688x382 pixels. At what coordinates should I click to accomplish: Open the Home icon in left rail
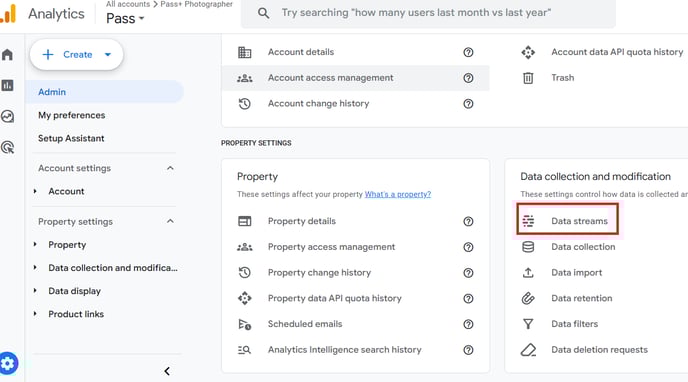click(7, 55)
